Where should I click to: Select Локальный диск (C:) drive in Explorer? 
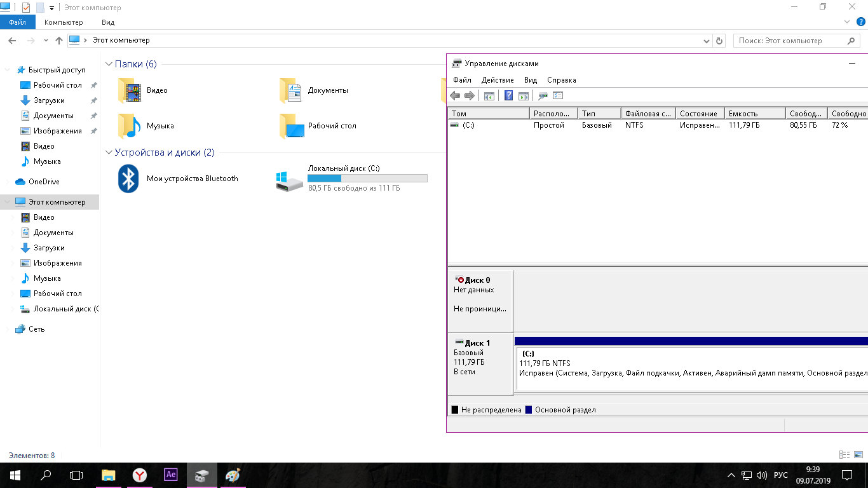tap(351, 179)
